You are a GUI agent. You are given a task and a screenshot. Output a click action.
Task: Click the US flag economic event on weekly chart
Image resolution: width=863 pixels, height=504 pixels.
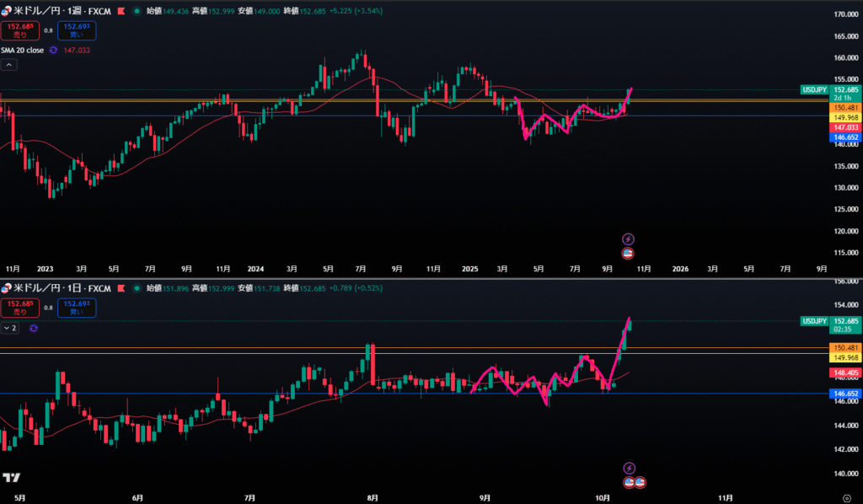point(627,253)
